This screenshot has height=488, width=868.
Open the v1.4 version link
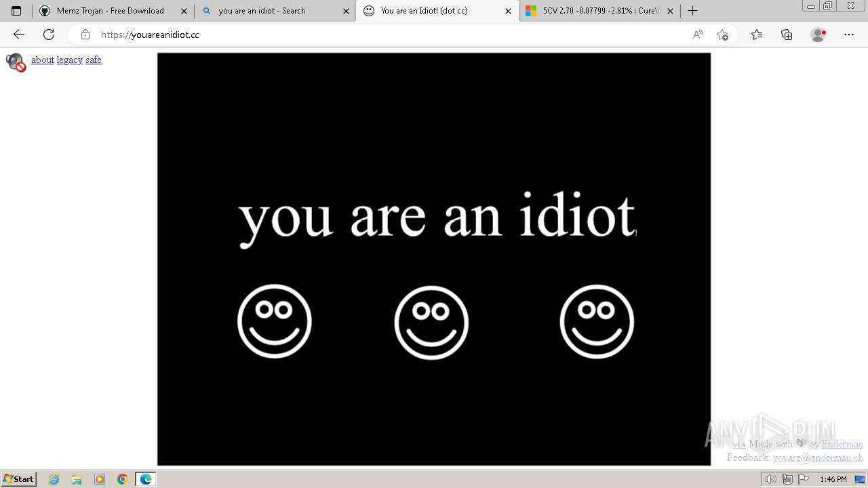[739, 445]
